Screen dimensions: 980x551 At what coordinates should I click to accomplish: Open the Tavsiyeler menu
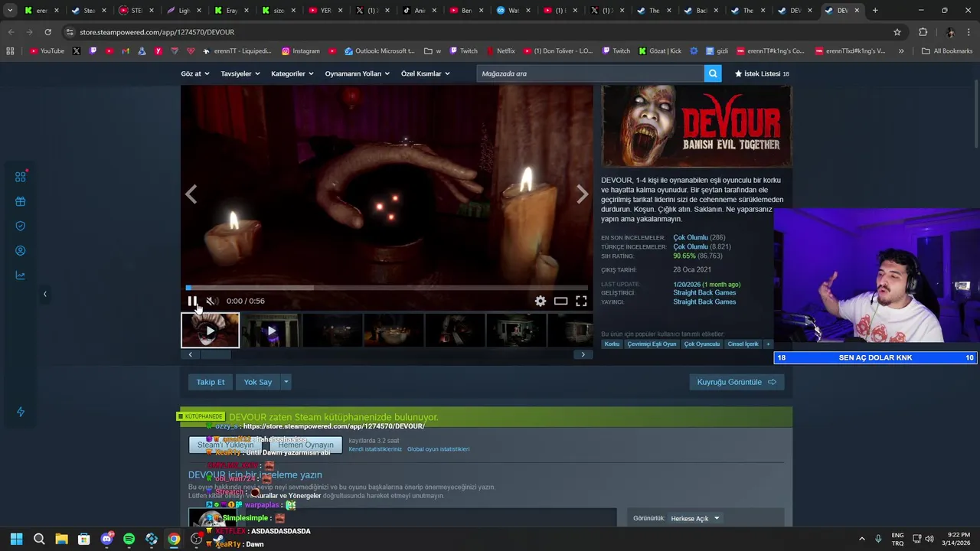coord(240,73)
